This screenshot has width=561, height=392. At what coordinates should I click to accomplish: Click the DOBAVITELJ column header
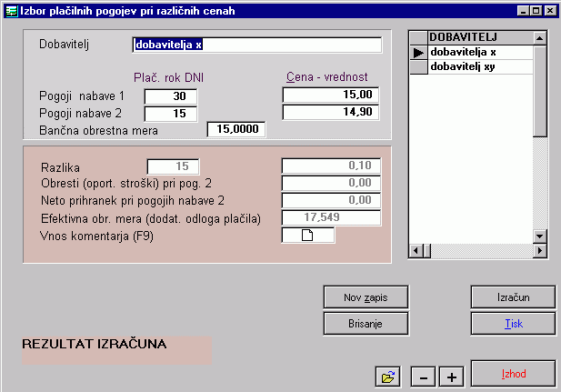coord(480,37)
